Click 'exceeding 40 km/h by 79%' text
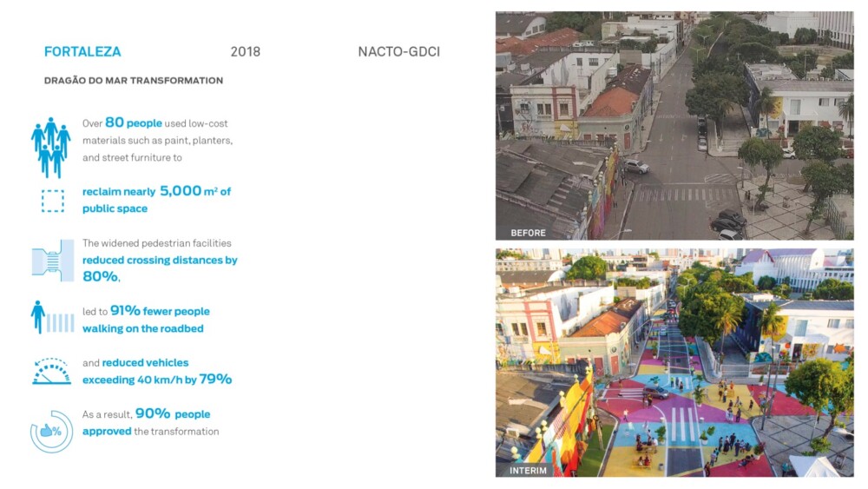 tap(157, 380)
